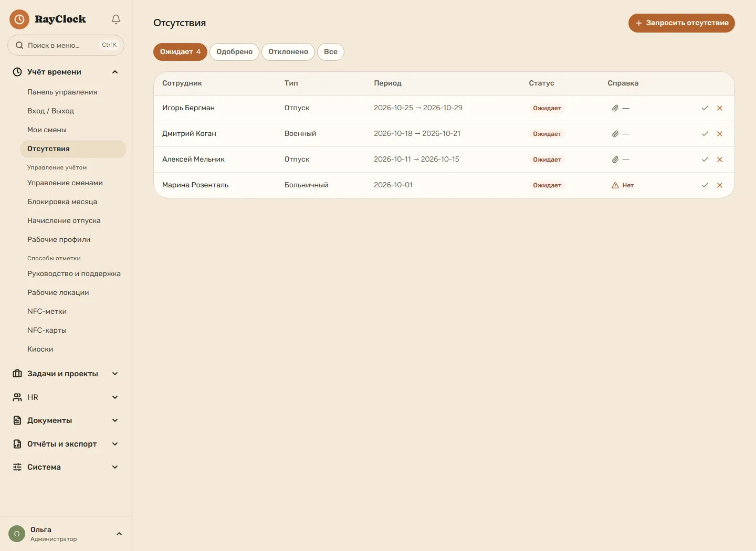Select the Ожидает filter tab
The width and height of the screenshot is (756, 551).
tap(180, 52)
